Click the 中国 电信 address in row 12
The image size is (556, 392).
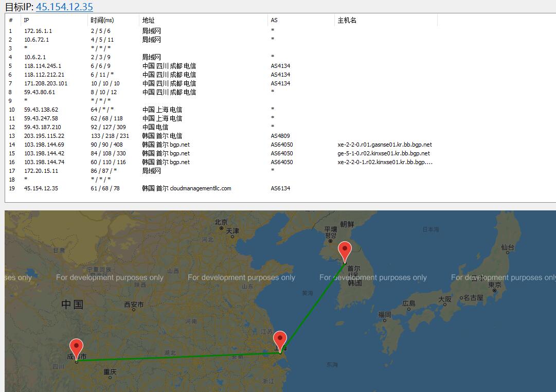155,127
